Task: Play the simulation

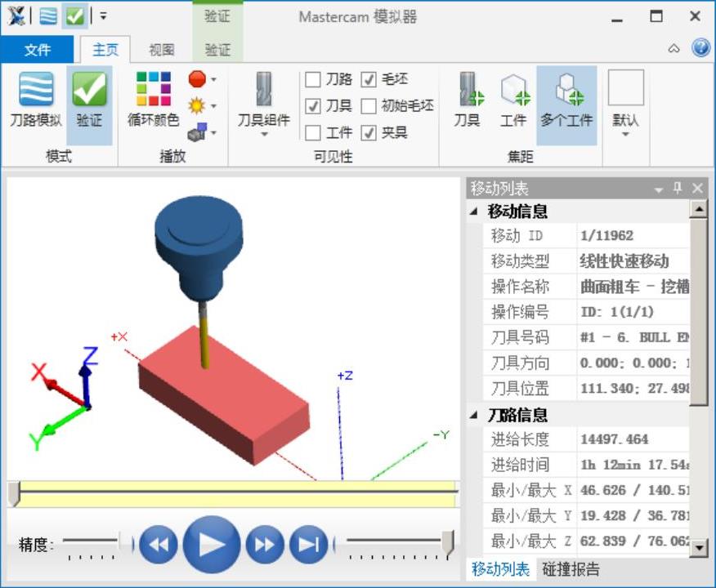Action: pos(212,544)
